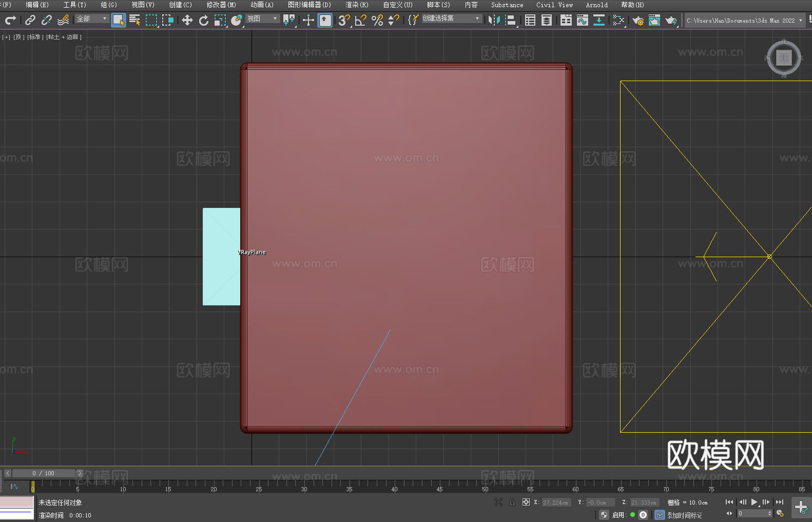Open the Mirror tool
Viewport: 812px width, 522px height.
click(x=494, y=20)
